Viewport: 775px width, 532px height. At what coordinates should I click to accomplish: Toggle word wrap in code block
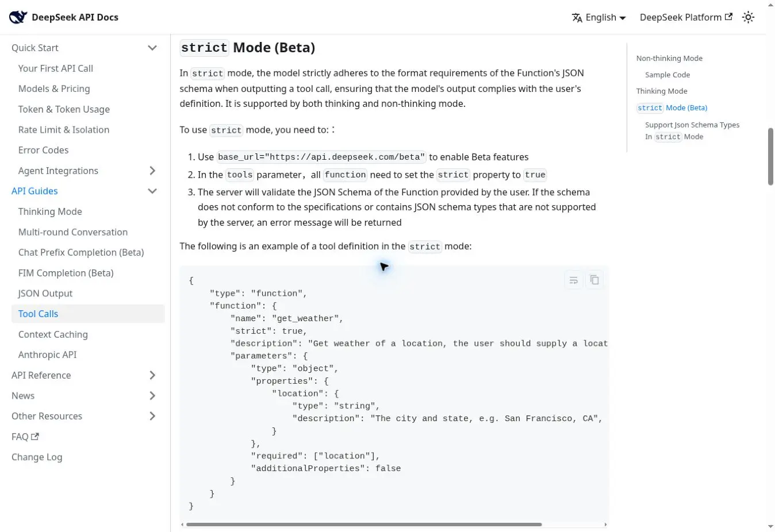(x=573, y=280)
